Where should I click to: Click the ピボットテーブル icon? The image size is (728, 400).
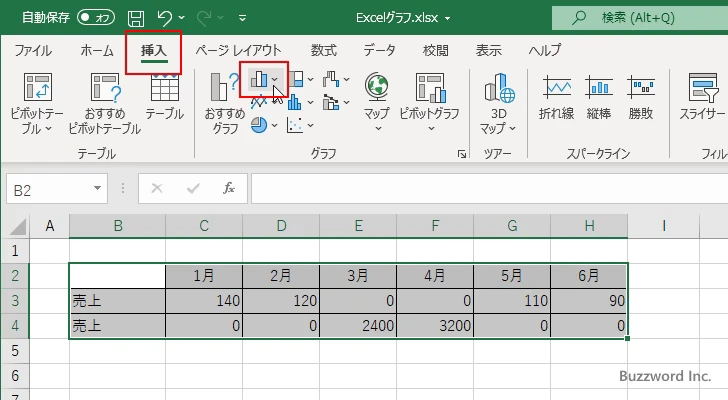pyautogui.click(x=37, y=87)
